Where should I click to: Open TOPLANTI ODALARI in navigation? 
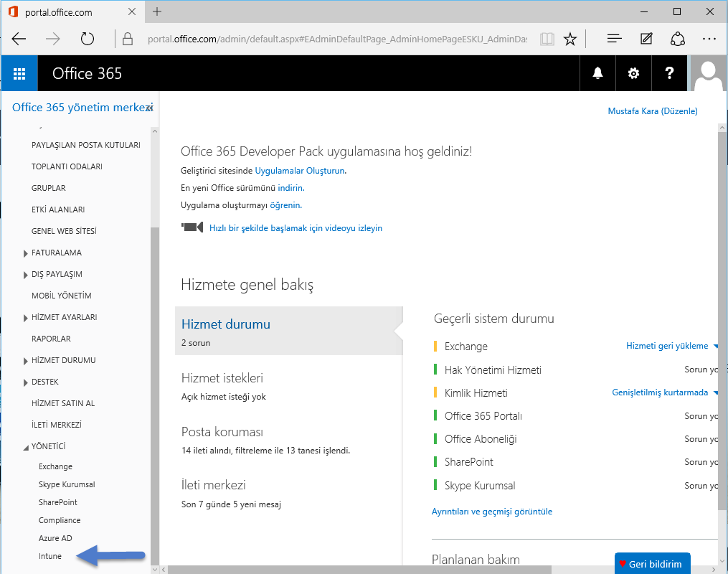pyautogui.click(x=67, y=166)
